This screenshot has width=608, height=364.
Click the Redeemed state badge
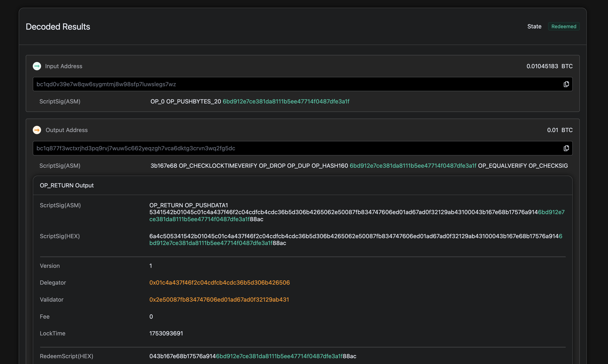click(x=564, y=26)
